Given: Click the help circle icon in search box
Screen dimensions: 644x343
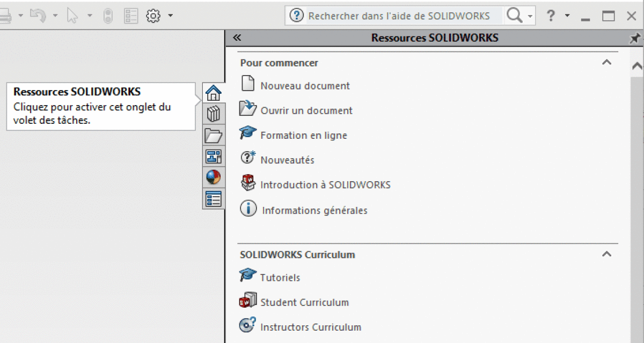Looking at the screenshot, I should pos(296,16).
